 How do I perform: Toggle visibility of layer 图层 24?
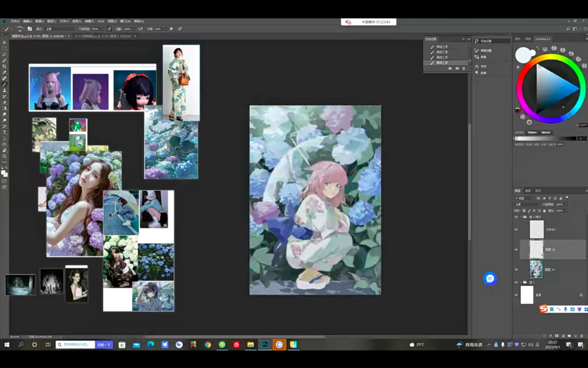(x=516, y=269)
